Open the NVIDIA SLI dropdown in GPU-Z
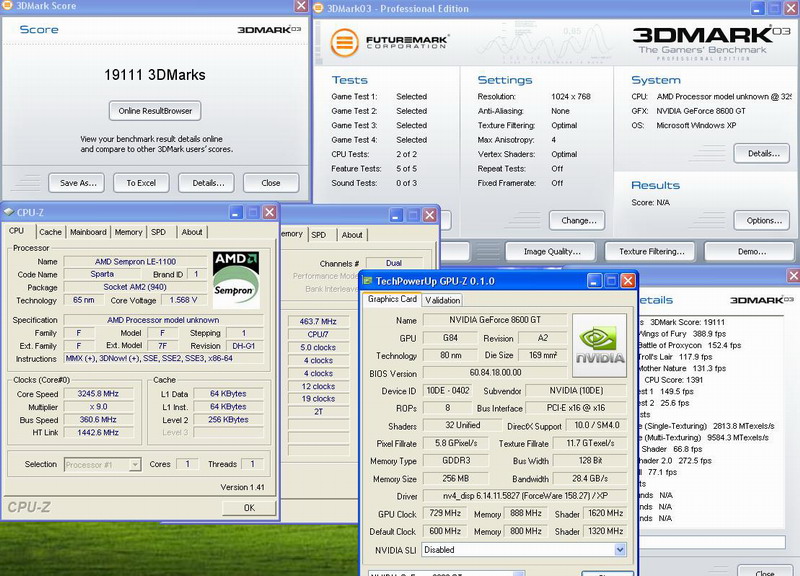 click(x=620, y=550)
